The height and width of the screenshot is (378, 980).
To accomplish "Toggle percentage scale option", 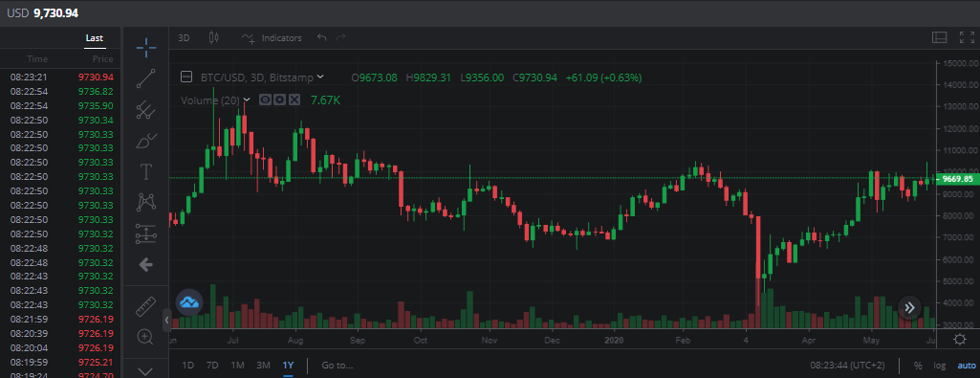I will pos(918,365).
